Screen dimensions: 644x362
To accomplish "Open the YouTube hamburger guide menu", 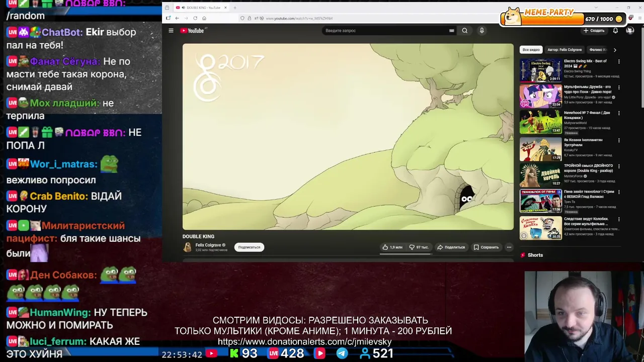I will click(171, 31).
